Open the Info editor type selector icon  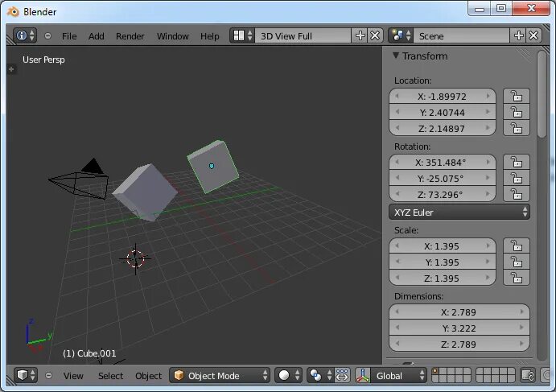click(25, 36)
